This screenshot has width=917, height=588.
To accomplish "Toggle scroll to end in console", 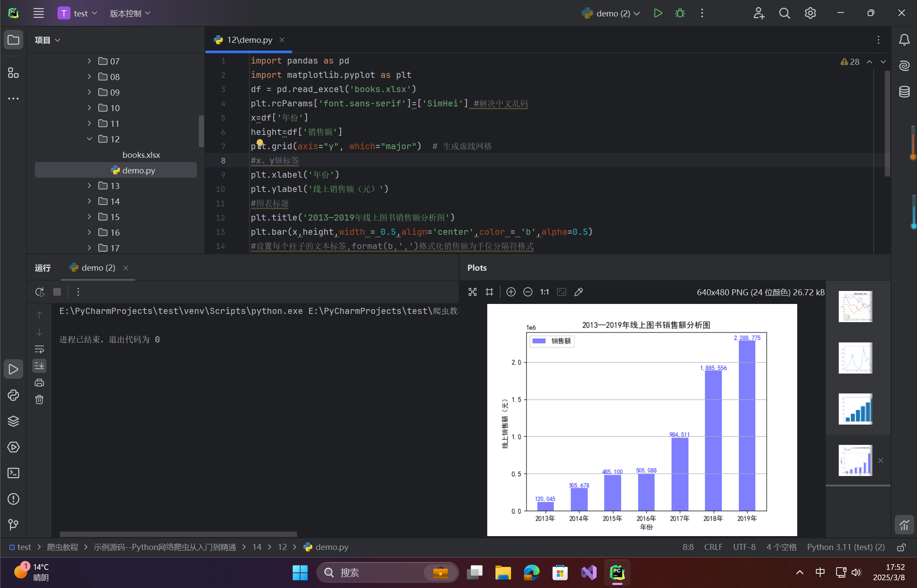I will click(39, 366).
